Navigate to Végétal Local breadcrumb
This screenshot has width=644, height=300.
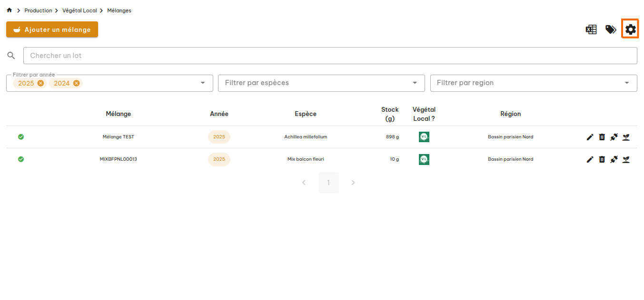pos(79,10)
